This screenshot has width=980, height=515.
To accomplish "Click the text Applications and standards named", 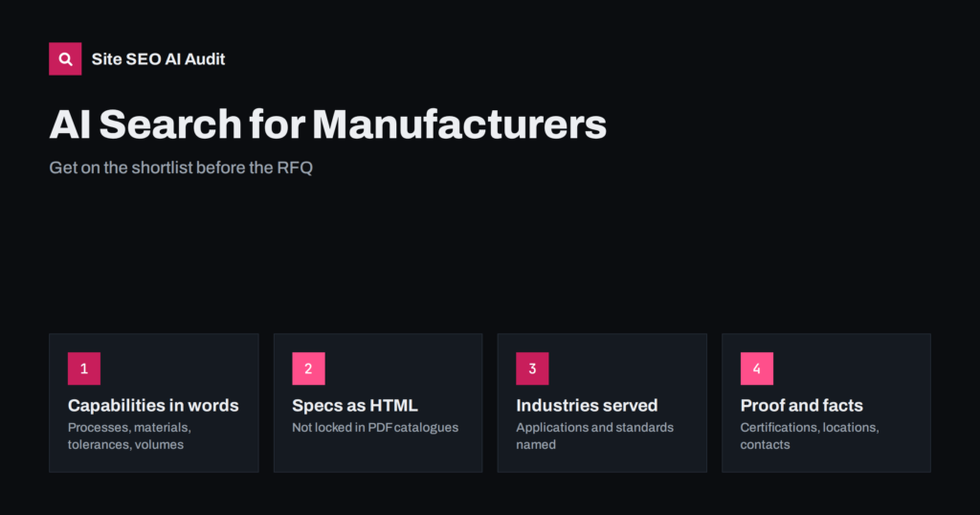I will point(594,437).
